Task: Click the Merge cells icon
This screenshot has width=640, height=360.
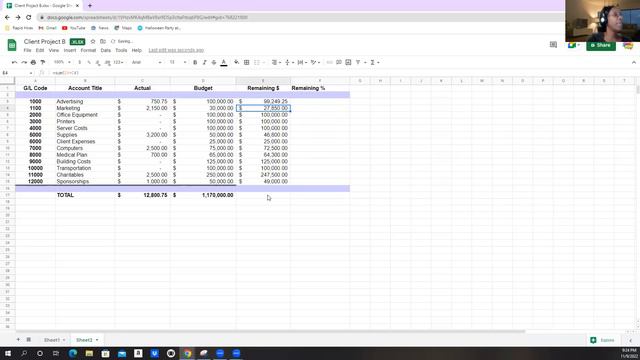Action: tap(257, 62)
